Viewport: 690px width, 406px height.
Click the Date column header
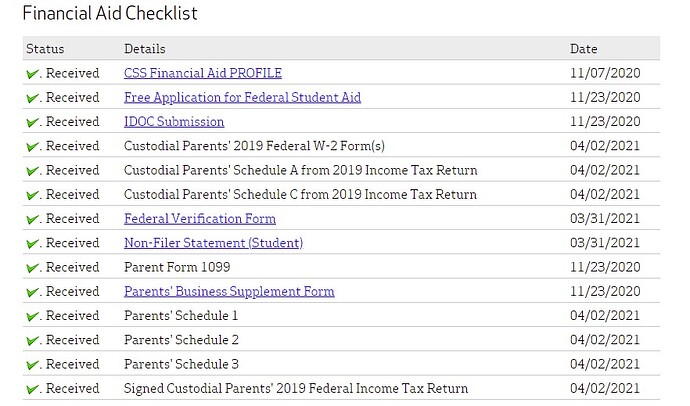point(583,48)
